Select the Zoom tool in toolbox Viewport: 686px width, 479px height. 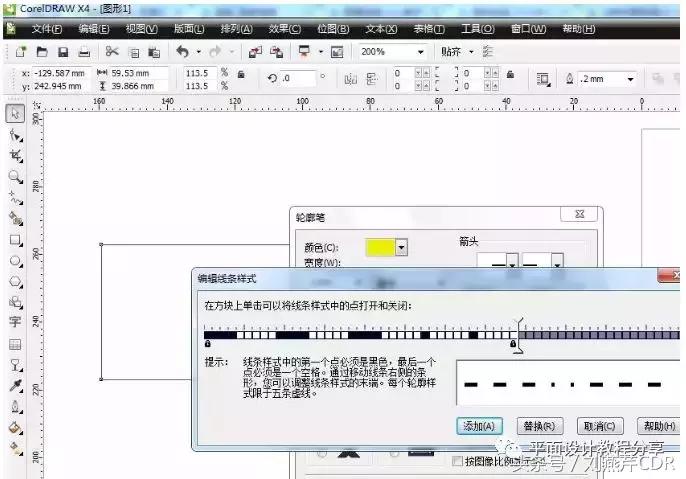[16, 177]
